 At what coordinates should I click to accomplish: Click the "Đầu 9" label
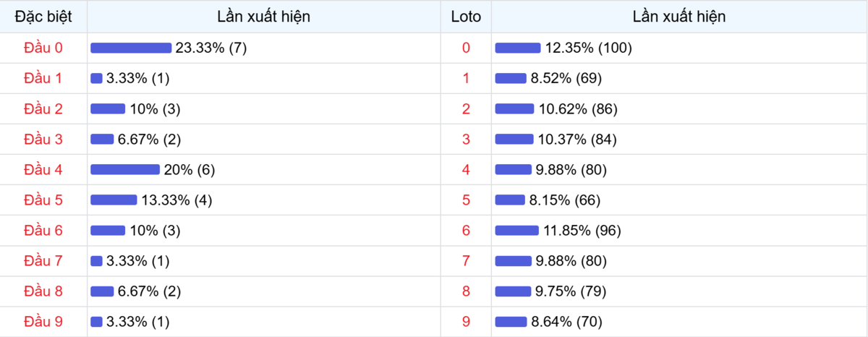pos(43,321)
